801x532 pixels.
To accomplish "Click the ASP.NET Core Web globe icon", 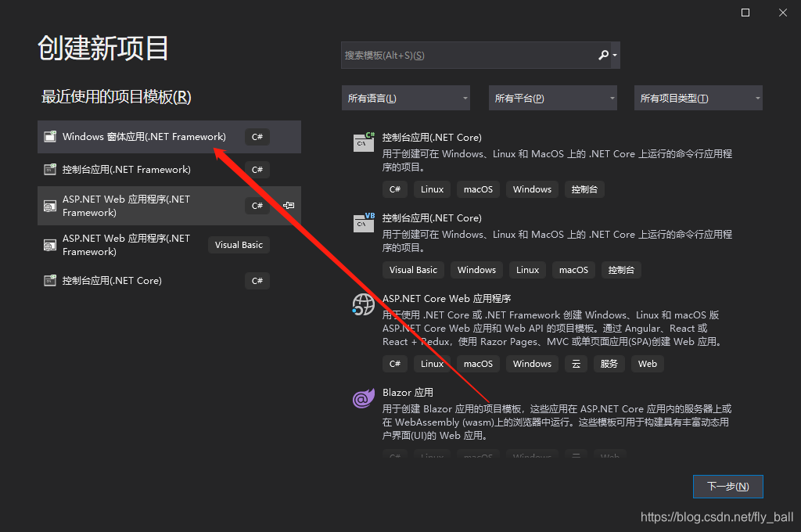I will pos(363,304).
